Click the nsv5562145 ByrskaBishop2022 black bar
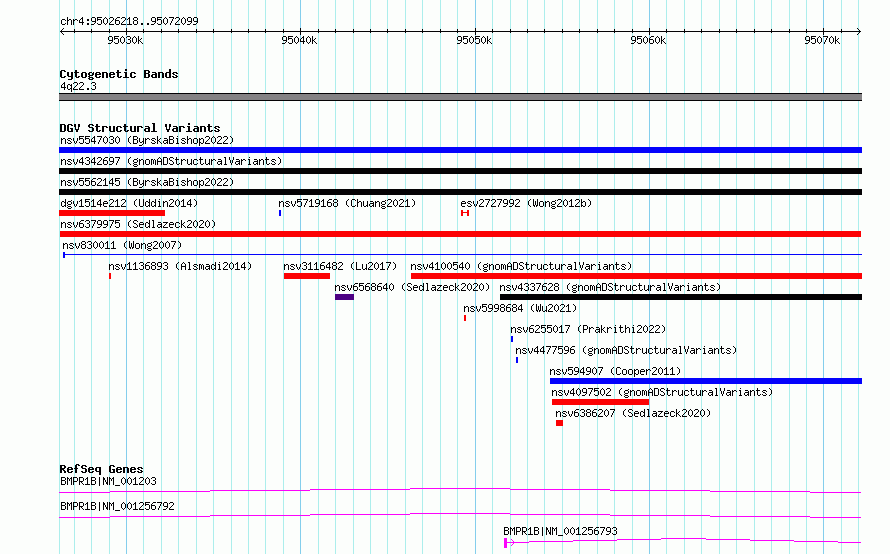890x554 pixels. click(460, 192)
